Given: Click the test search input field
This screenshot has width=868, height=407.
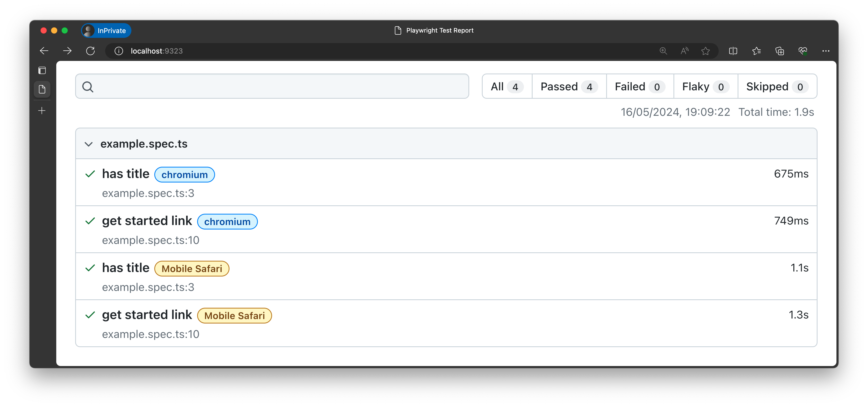Looking at the screenshot, I should [276, 86].
